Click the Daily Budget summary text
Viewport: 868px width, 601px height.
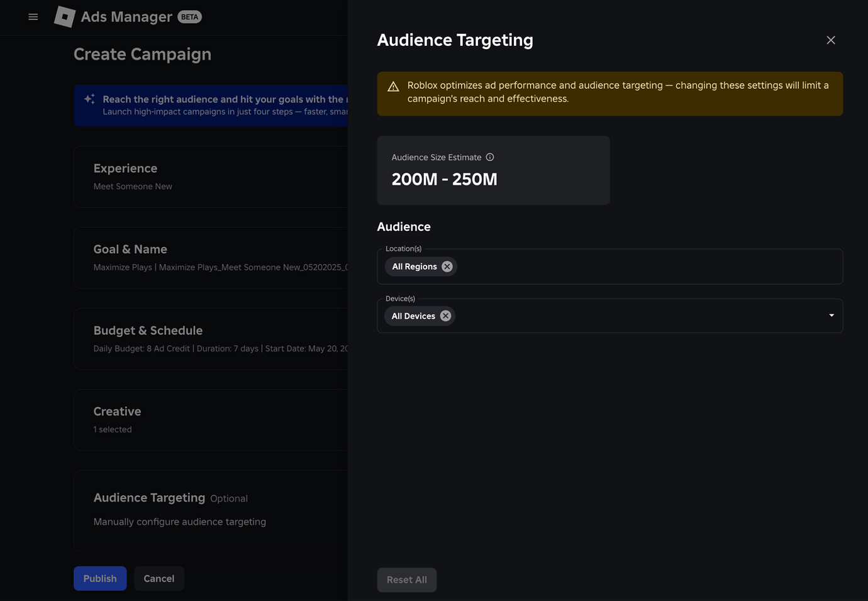(220, 348)
